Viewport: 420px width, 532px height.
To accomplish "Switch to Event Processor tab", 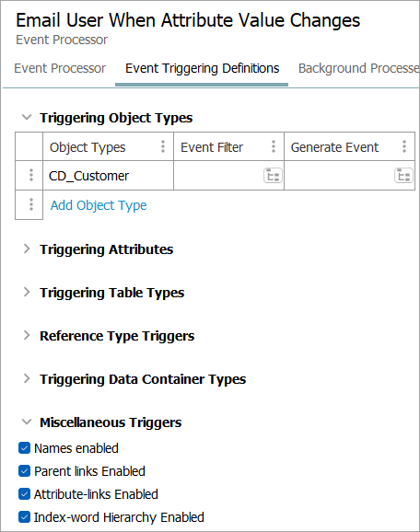I will point(60,68).
